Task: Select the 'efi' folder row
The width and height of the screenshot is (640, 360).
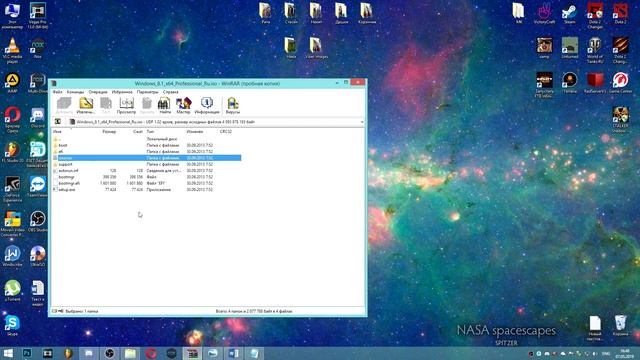Action: pyautogui.click(x=146, y=151)
